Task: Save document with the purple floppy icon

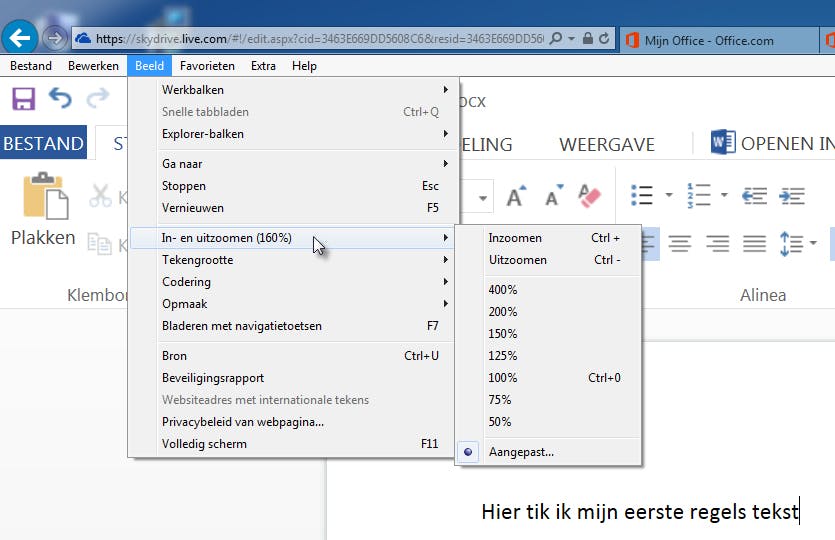Action: tap(23, 99)
